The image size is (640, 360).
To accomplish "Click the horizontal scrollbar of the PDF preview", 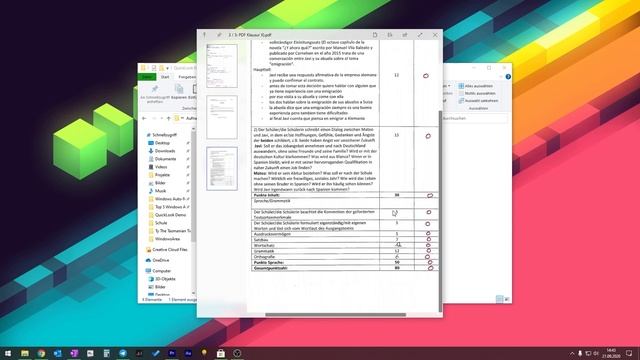I will pyautogui.click(x=336, y=315).
